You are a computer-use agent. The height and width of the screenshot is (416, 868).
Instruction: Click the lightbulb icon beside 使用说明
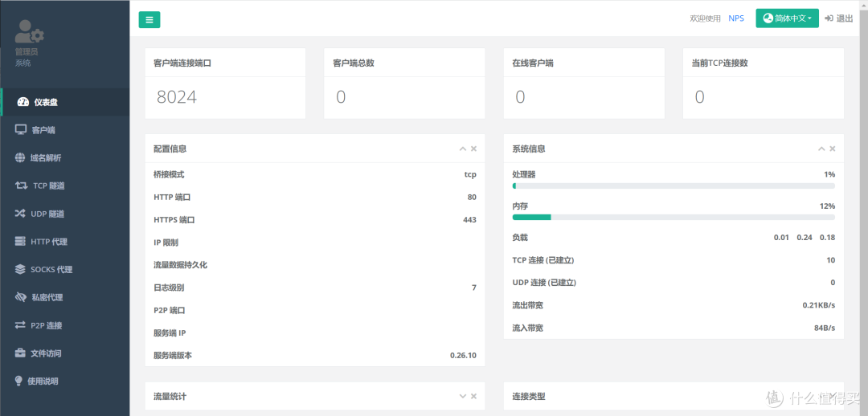18,381
